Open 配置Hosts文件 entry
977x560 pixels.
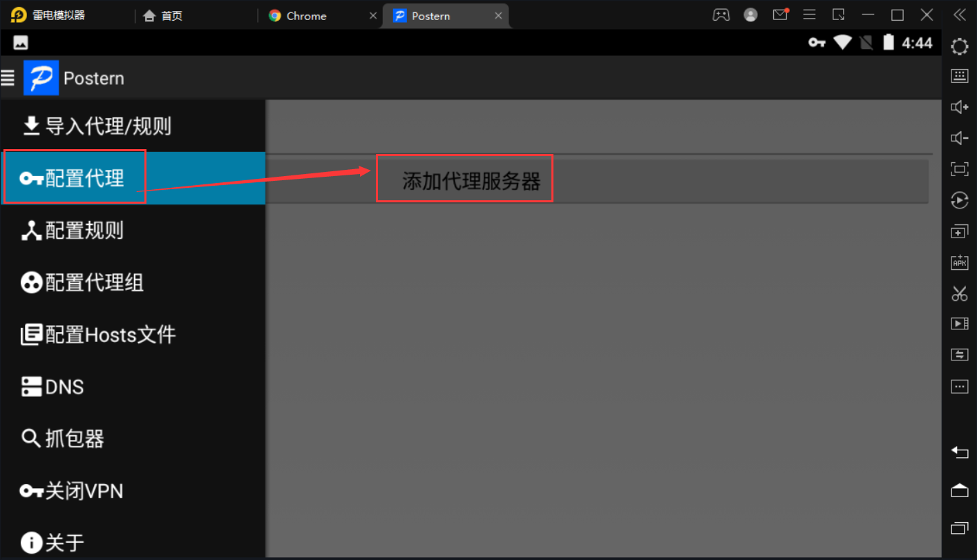pyautogui.click(x=133, y=335)
